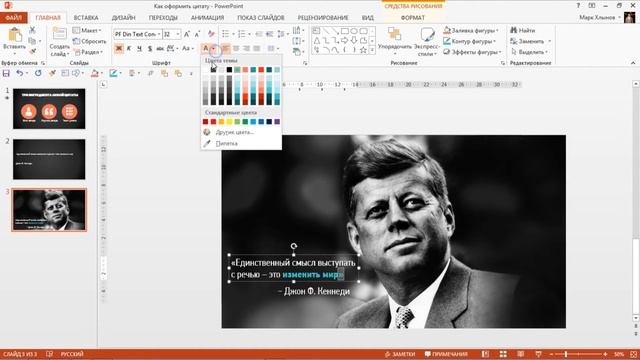This screenshot has width=640, height=360.
Task: Switch to the Slide Show (ПОКАЗ СЛАЙДОВ) tab
Action: click(261, 18)
